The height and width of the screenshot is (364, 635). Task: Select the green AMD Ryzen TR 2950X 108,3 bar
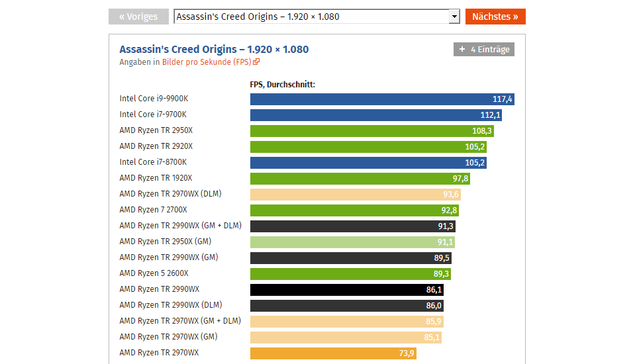[x=371, y=131]
